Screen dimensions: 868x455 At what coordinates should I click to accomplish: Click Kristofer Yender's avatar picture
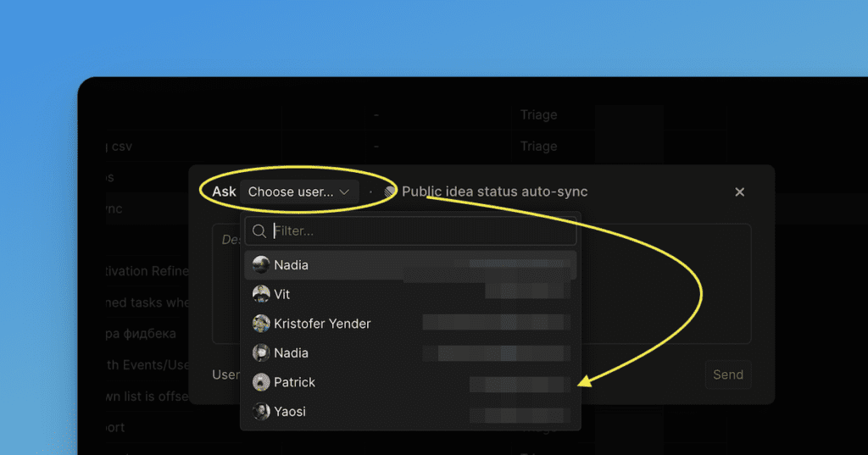coord(261,324)
